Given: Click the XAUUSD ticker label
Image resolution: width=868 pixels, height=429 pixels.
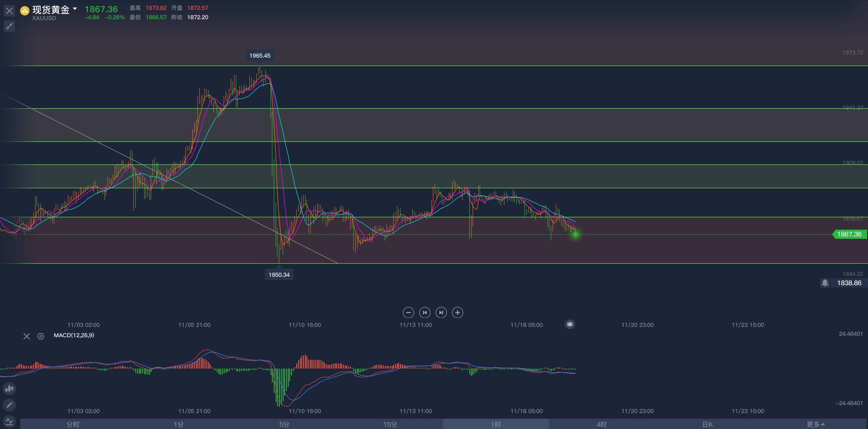Looking at the screenshot, I should click(44, 18).
